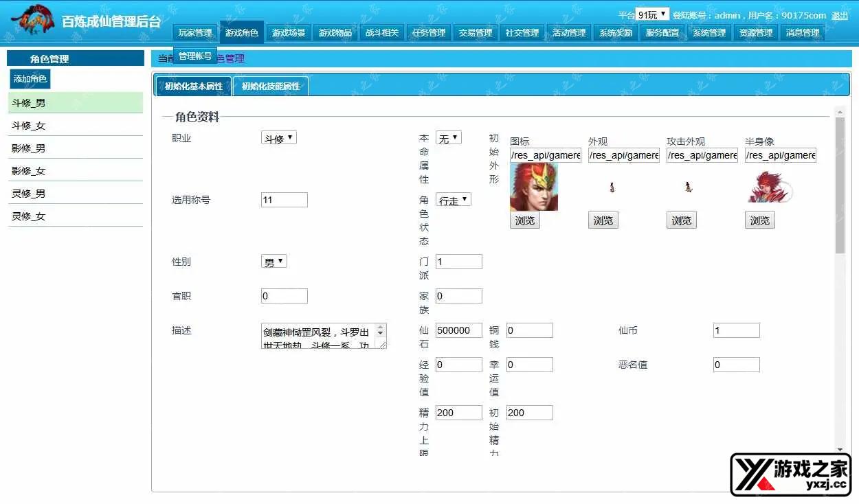Click the game logo in header
The width and height of the screenshot is (859, 504).
pyautogui.click(x=32, y=20)
